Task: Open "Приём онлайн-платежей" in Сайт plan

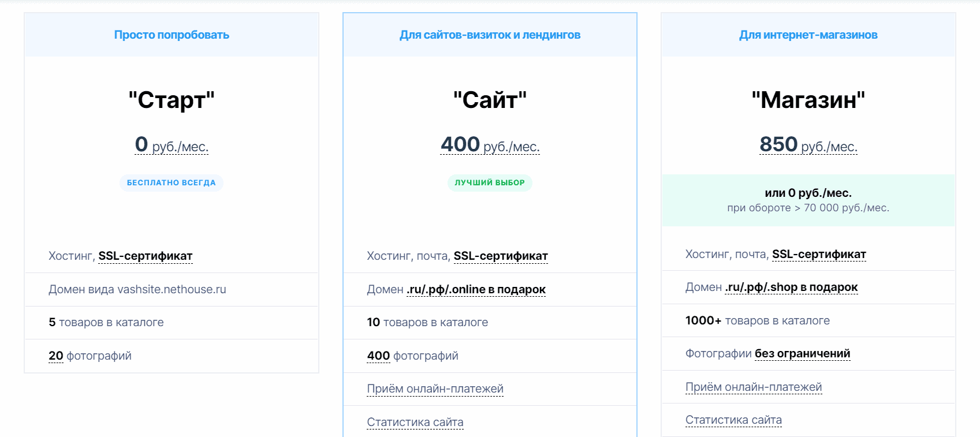Action: (435, 389)
